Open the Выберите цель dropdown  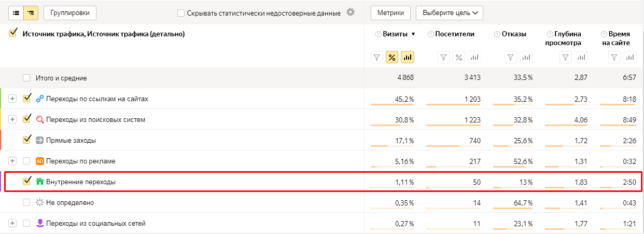(449, 13)
